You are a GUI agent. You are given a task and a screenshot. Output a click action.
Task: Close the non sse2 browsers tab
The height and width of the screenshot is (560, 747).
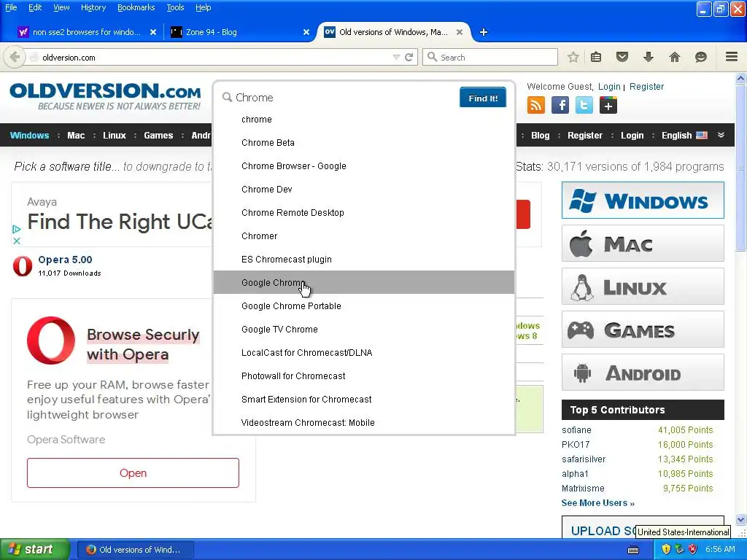tap(153, 32)
